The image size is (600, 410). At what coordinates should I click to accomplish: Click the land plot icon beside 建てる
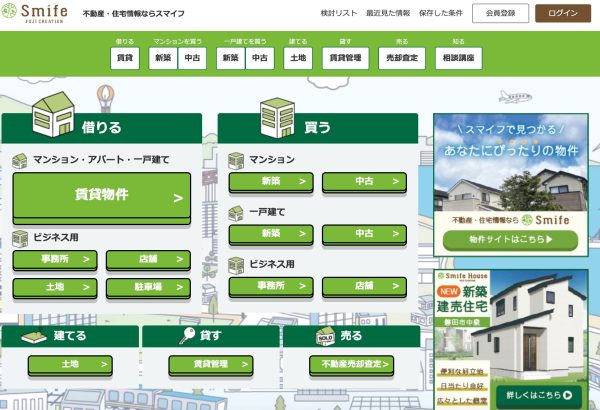coord(34,336)
